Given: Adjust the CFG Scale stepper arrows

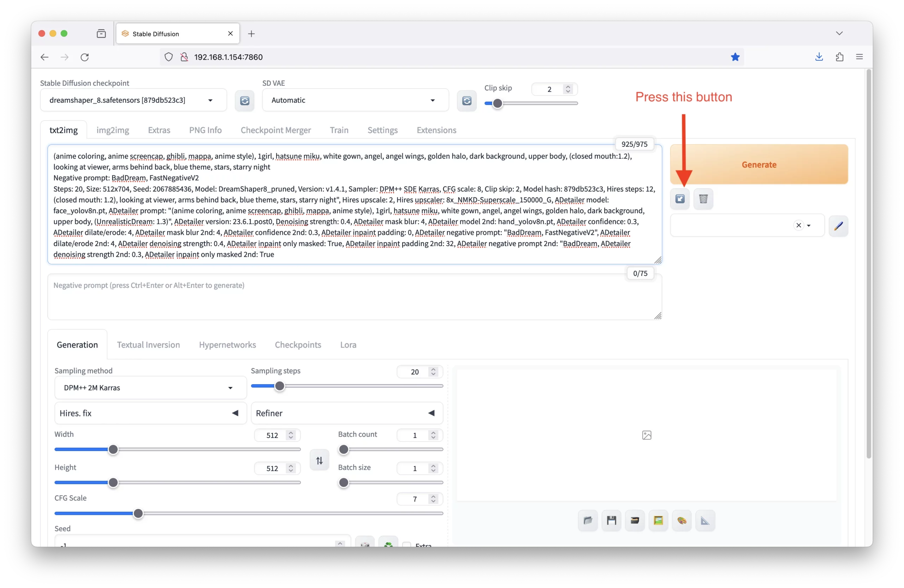Looking at the screenshot, I should (433, 499).
